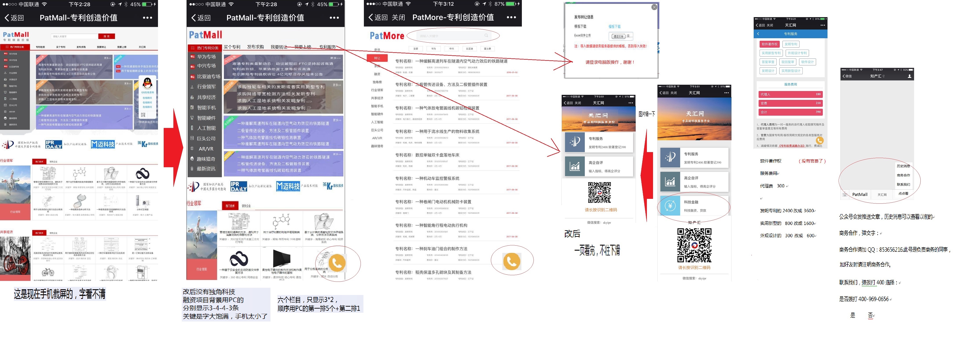The image size is (980, 345).
Task: Select the 驳回复审 service chip
Action: click(788, 61)
